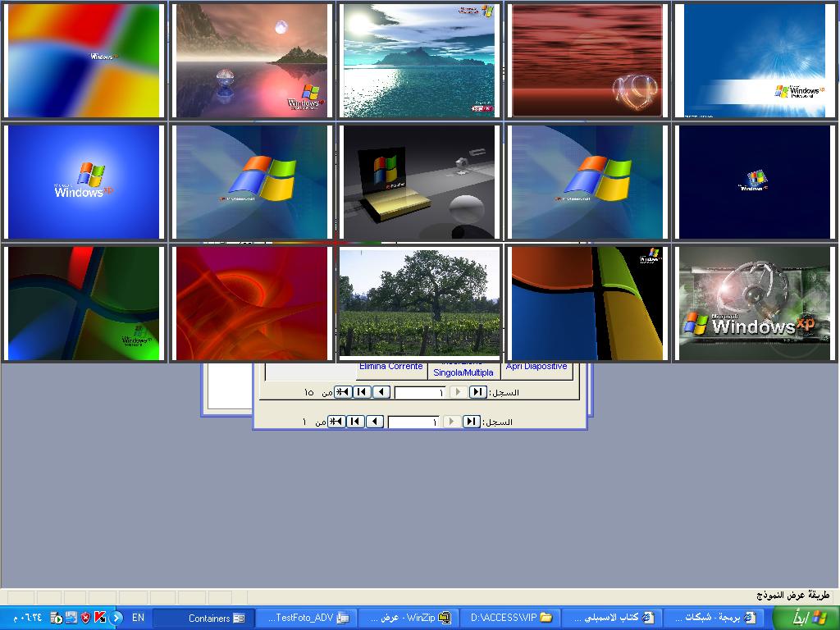This screenshot has width=840, height=630.
Task: Open the blurry colorful Windows flag thumbnail
Action: tap(84, 60)
